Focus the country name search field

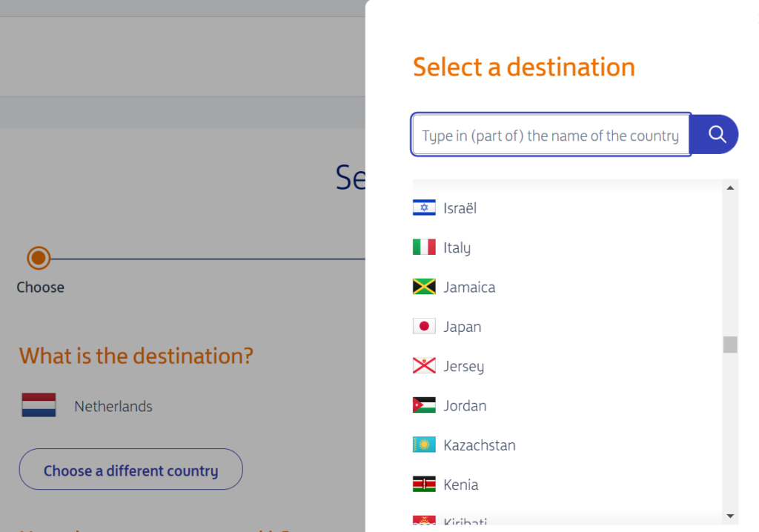(551, 135)
